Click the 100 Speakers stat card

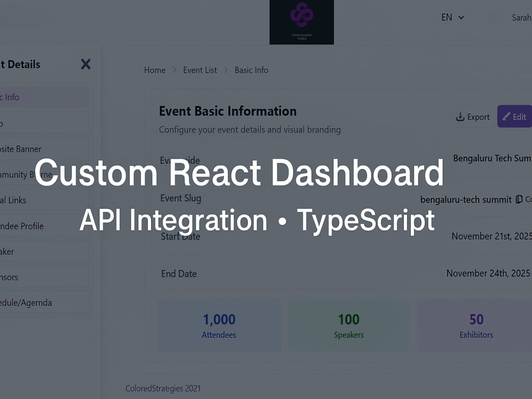(x=349, y=326)
